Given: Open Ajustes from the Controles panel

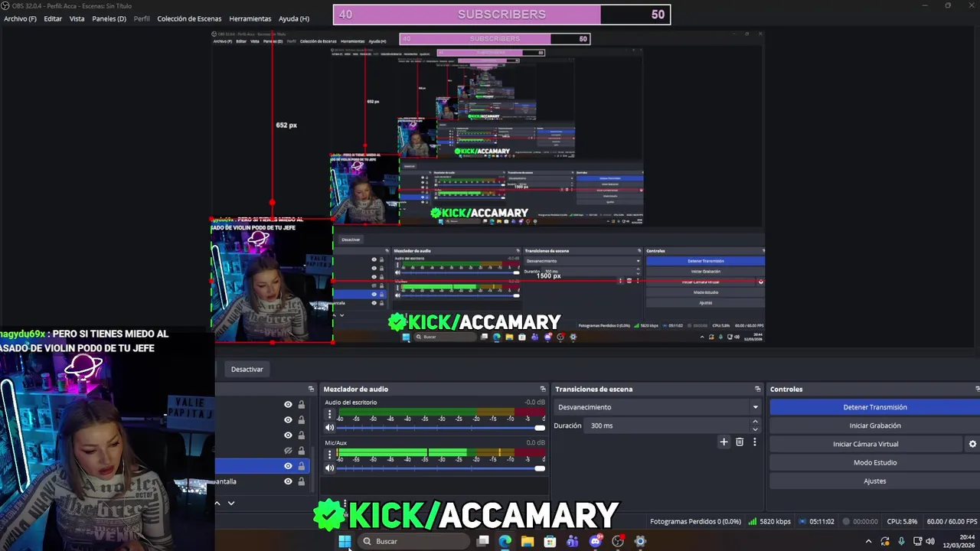Looking at the screenshot, I should pyautogui.click(x=874, y=481).
